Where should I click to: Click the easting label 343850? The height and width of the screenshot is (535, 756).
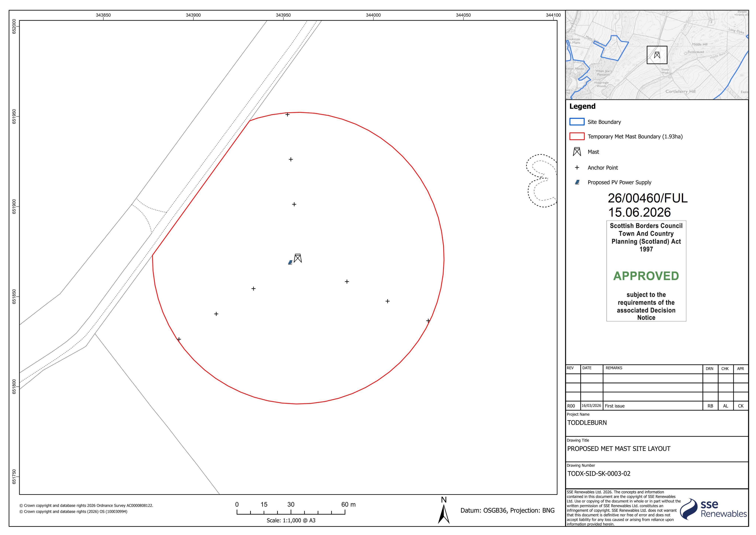coord(103,15)
